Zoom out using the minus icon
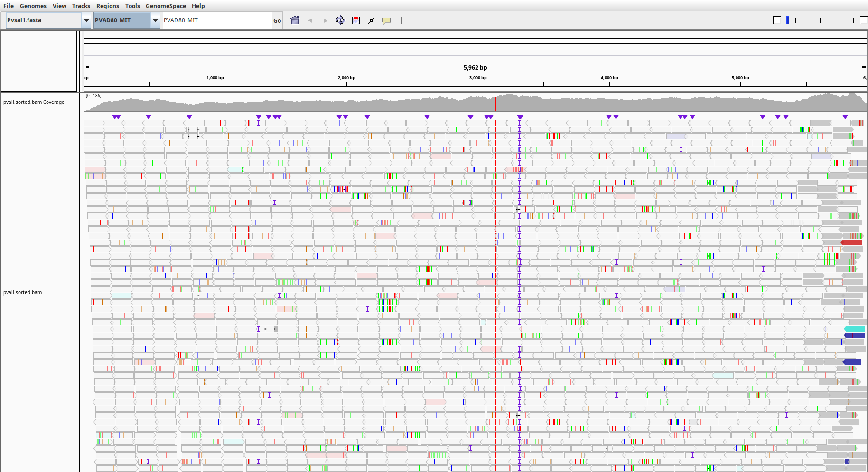 pyautogui.click(x=777, y=20)
